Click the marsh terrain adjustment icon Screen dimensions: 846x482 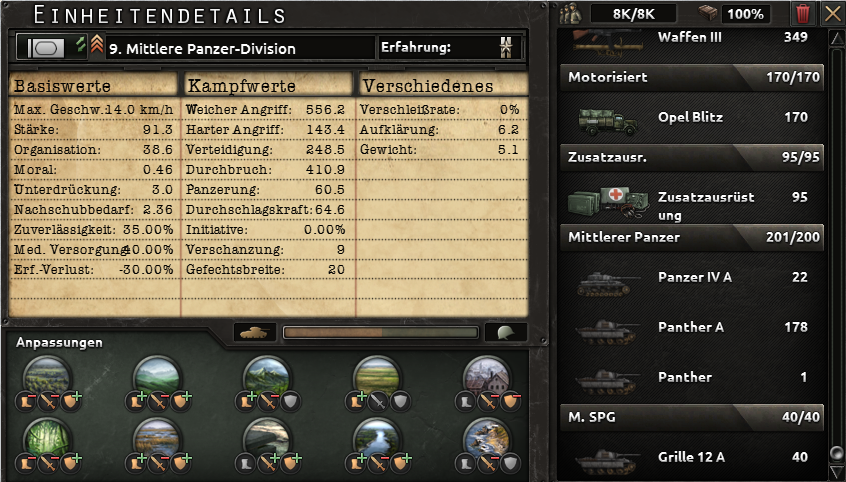[158, 438]
